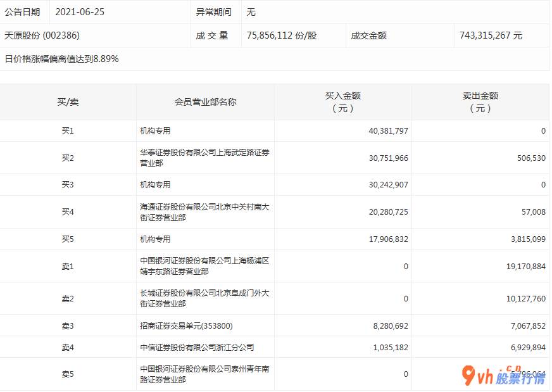552x392 pixels.
Task: Open 华泰证券上海武定路证券营业部 entry
Action: 204,158
